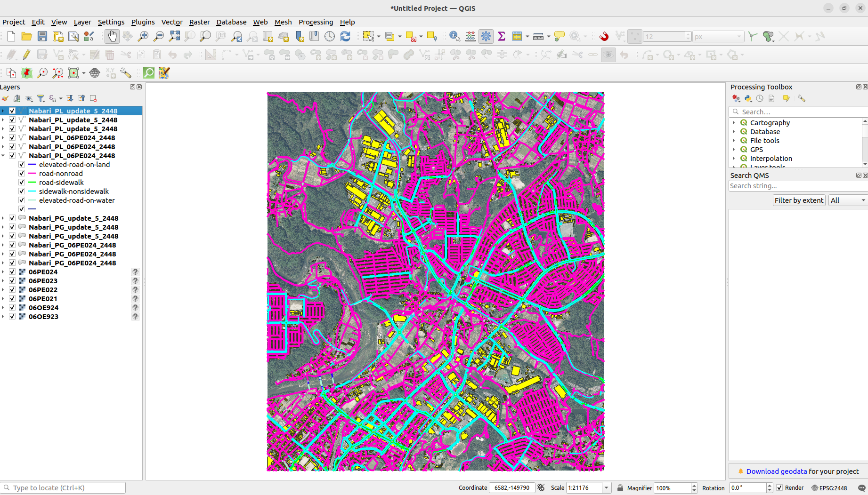Viewport: 868px width, 495px height.
Task: Toggle sidewalk-nonsidewalk class visibility
Action: pos(22,192)
